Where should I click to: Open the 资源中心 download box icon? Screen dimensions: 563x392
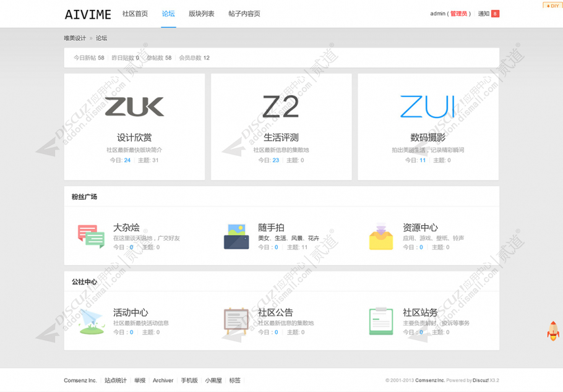(381, 236)
